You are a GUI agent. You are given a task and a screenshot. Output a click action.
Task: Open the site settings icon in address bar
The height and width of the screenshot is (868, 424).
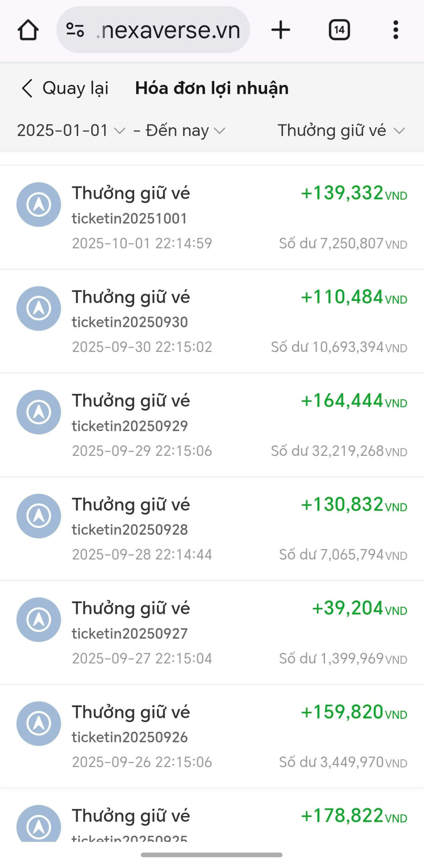pos(75,30)
